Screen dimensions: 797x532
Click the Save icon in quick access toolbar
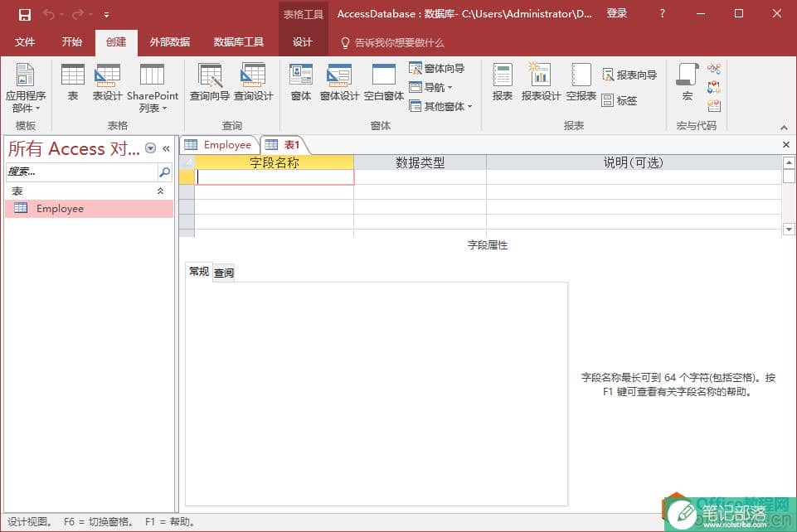(24, 14)
